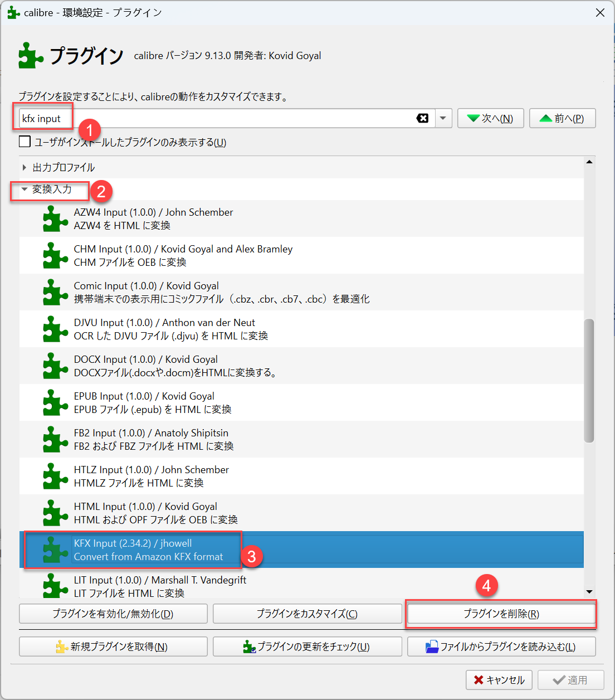Click the FB2 Input plugin puzzle icon
Viewport: 615px width, 700px height.
click(55, 439)
